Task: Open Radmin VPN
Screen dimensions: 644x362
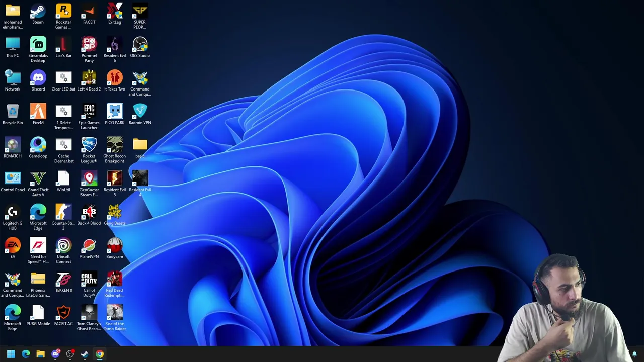Action: (x=140, y=114)
